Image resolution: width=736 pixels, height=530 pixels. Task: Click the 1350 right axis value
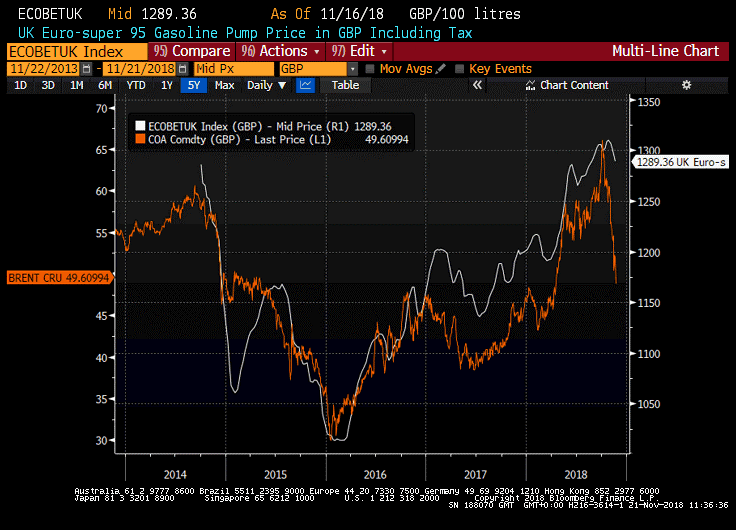pyautogui.click(x=649, y=102)
